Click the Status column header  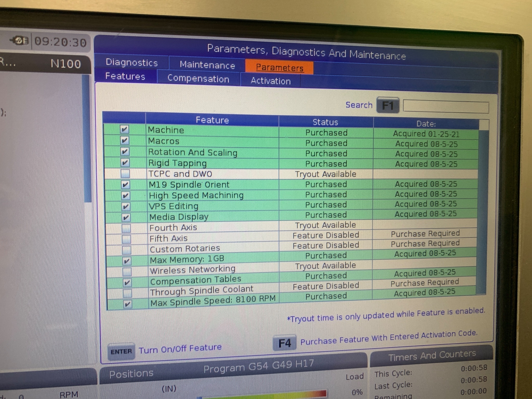pos(325,122)
